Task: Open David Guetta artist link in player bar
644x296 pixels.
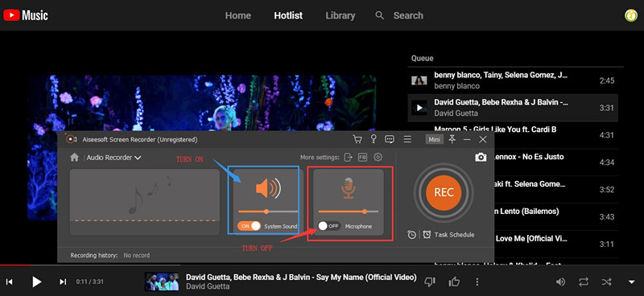Action: coord(208,286)
